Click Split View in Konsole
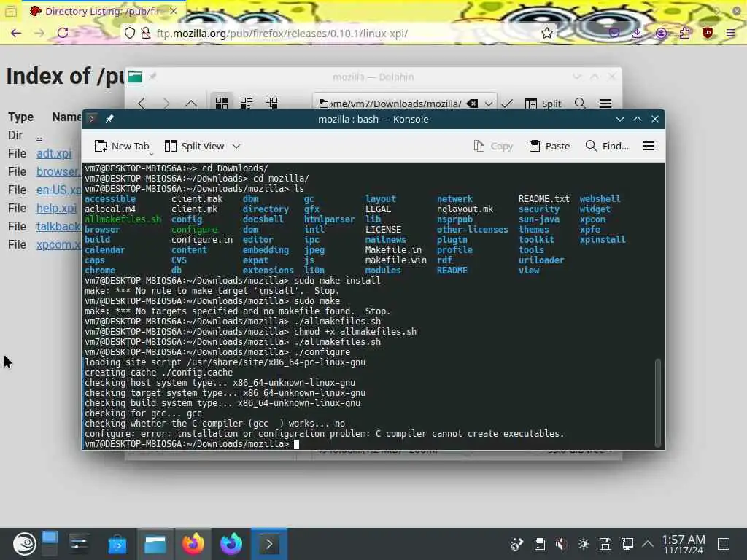The image size is (747, 560). pos(194,146)
